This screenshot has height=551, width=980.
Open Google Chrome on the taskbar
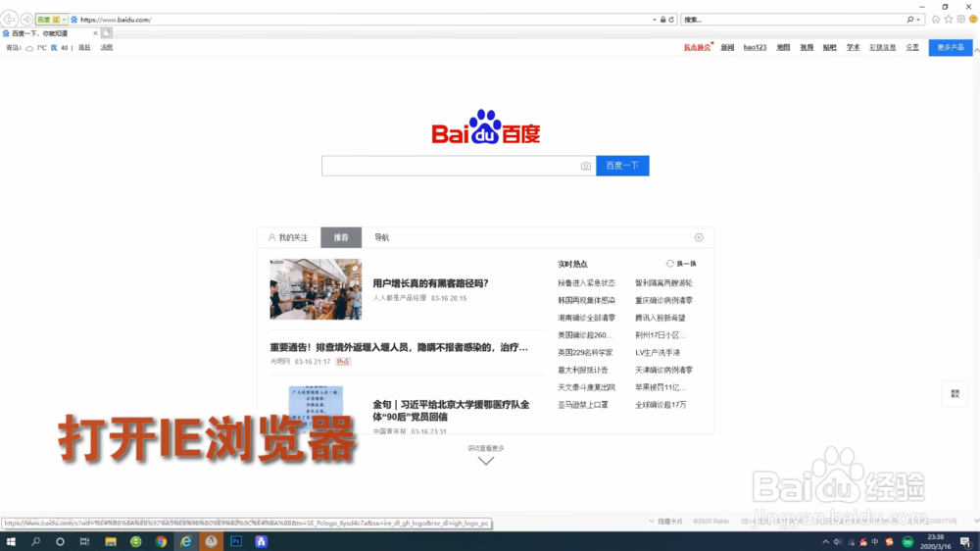coord(162,541)
